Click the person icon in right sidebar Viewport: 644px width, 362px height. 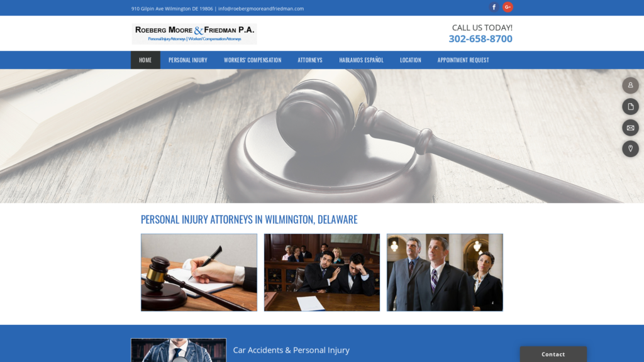[x=630, y=85]
